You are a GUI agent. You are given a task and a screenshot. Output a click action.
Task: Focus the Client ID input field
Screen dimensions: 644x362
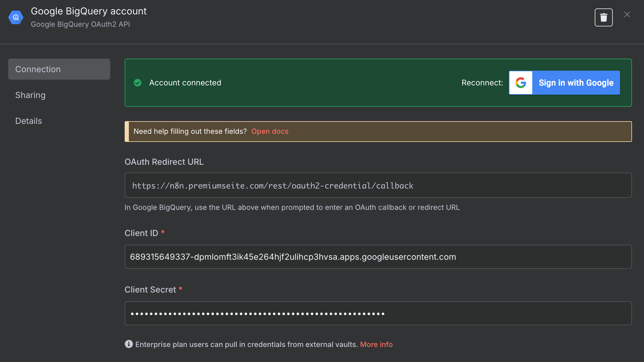pyautogui.click(x=378, y=257)
